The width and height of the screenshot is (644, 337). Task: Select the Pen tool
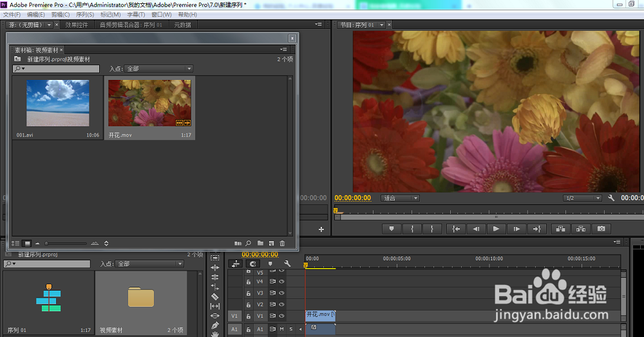point(215,325)
